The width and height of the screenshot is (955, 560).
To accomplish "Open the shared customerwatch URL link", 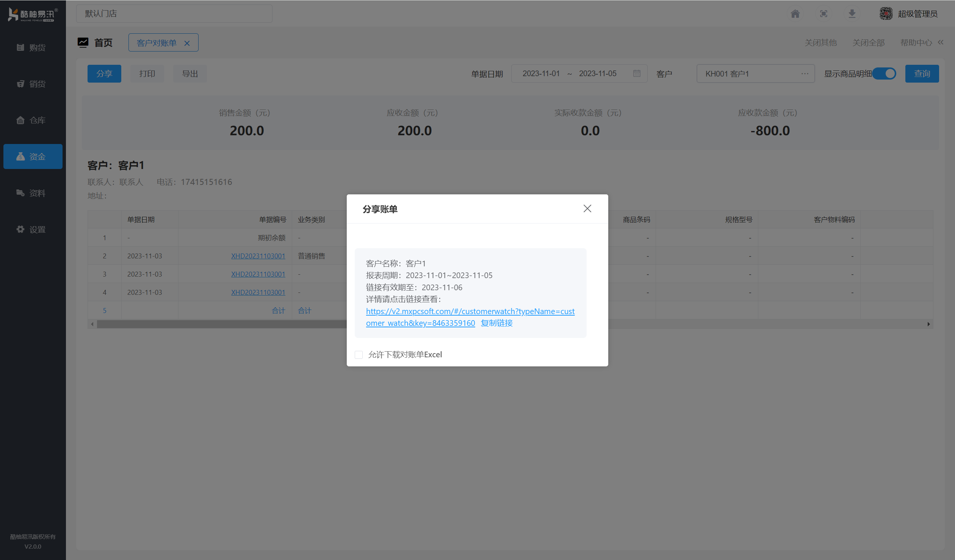I will (470, 311).
